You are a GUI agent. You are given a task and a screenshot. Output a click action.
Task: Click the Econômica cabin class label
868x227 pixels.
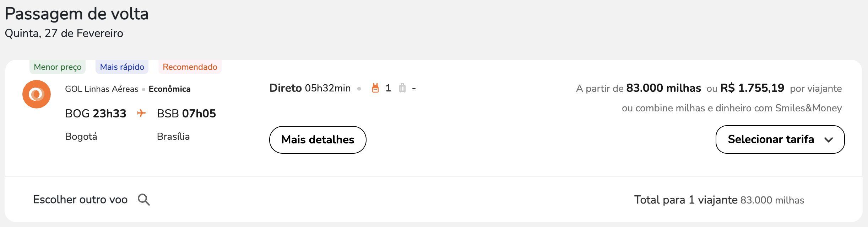[x=169, y=89]
